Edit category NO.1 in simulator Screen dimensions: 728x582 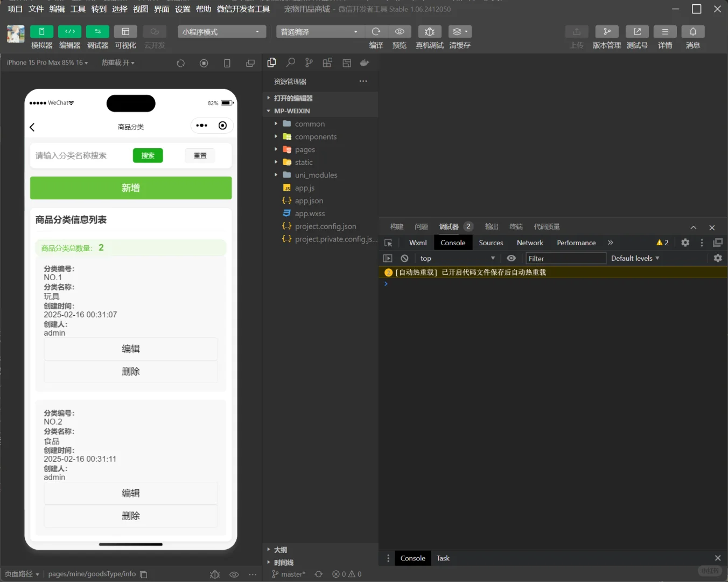pos(131,349)
